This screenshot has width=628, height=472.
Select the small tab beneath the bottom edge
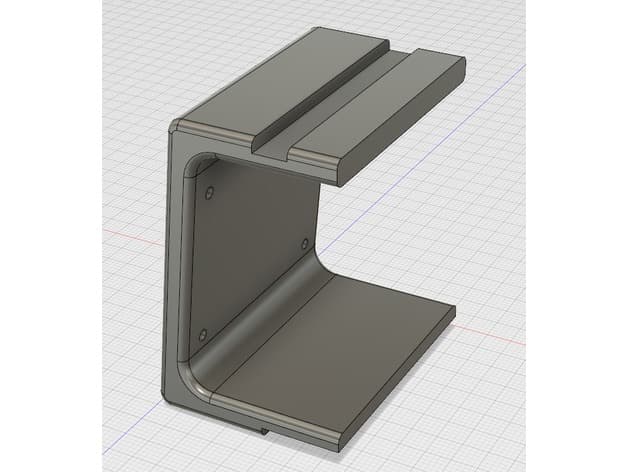coord(264,431)
